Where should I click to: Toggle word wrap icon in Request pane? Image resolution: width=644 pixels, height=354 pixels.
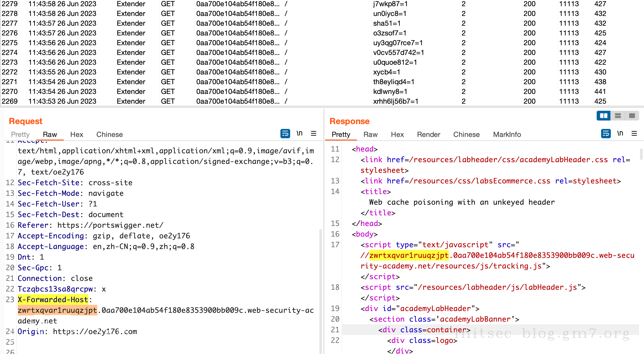[285, 133]
